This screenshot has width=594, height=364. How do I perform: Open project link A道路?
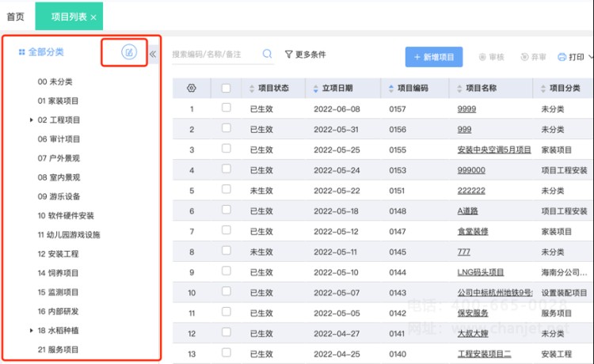point(467,211)
